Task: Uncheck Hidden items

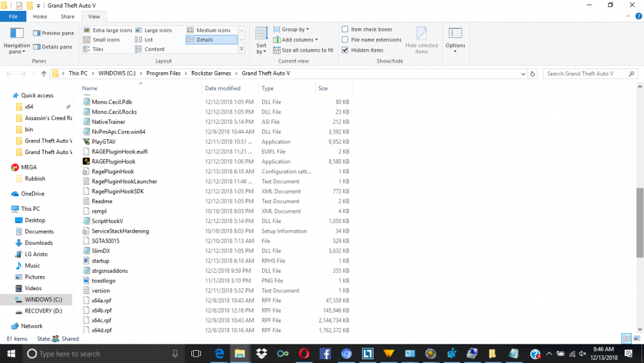Action: [x=345, y=50]
